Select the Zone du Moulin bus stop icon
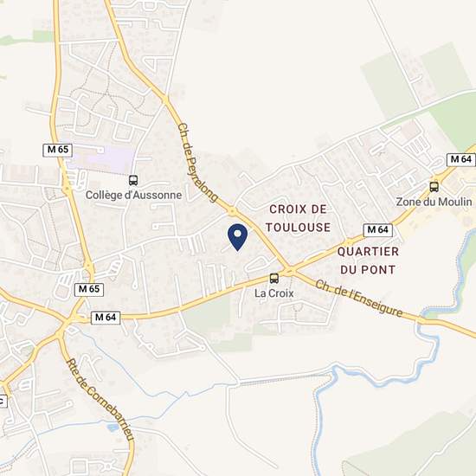476x476 pixels. click(x=434, y=187)
